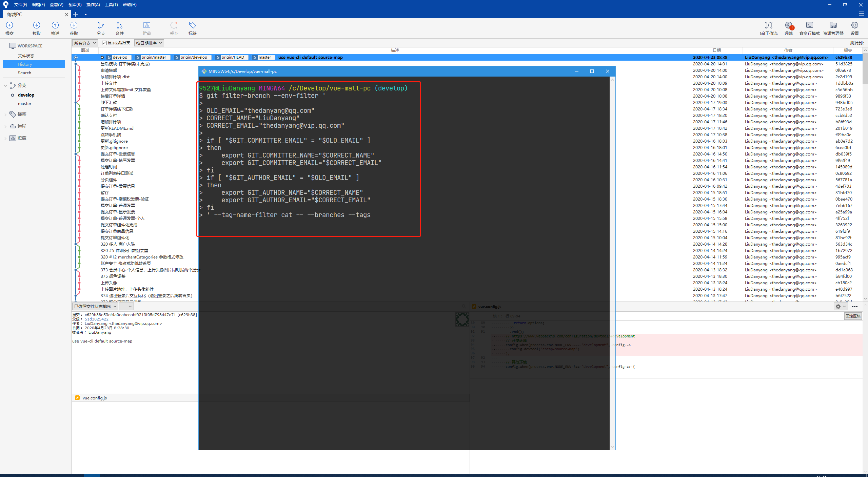The width and height of the screenshot is (868, 477).
Task: Open the 按日期排序 sort dropdown
Action: 149,43
